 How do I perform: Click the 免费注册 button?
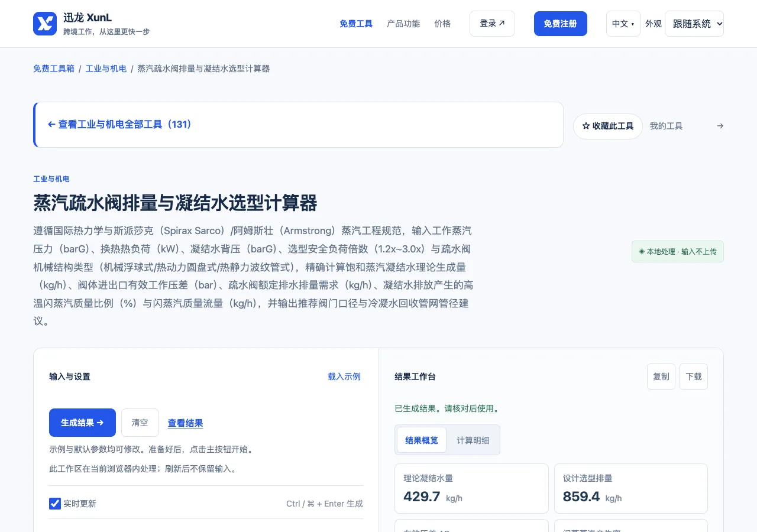(x=560, y=24)
